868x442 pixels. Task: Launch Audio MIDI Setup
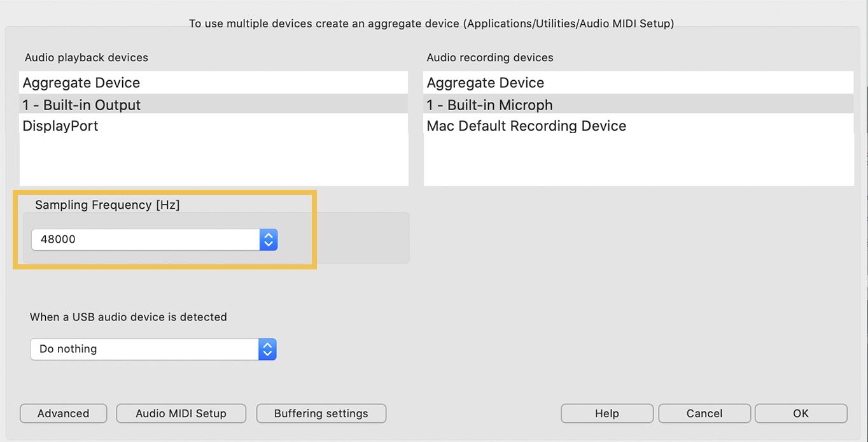181,413
